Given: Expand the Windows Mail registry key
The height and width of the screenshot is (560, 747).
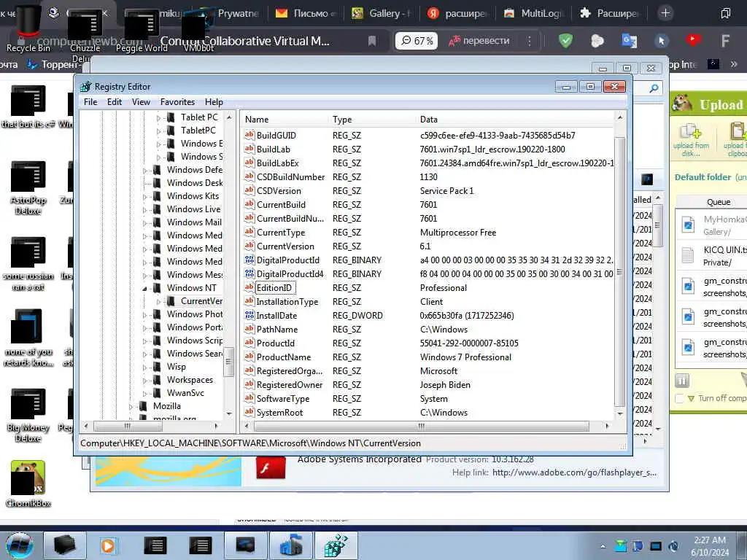Looking at the screenshot, I should coord(145,222).
